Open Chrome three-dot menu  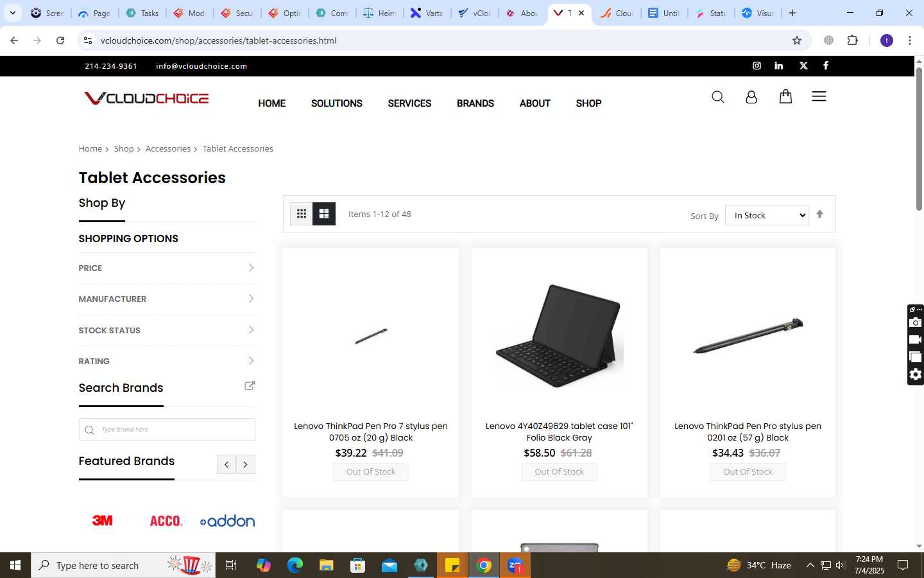(910, 40)
